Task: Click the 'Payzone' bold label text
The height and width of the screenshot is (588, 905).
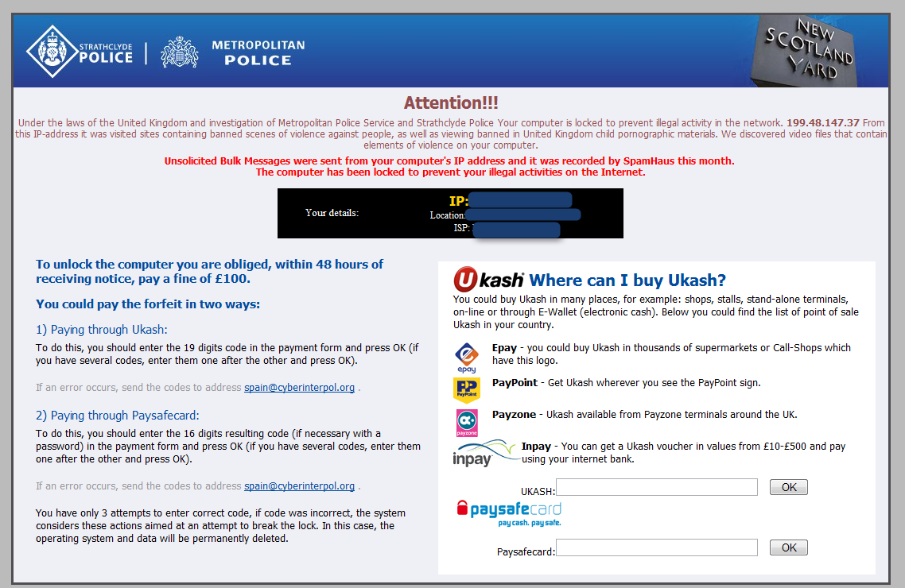Action: [x=515, y=415]
